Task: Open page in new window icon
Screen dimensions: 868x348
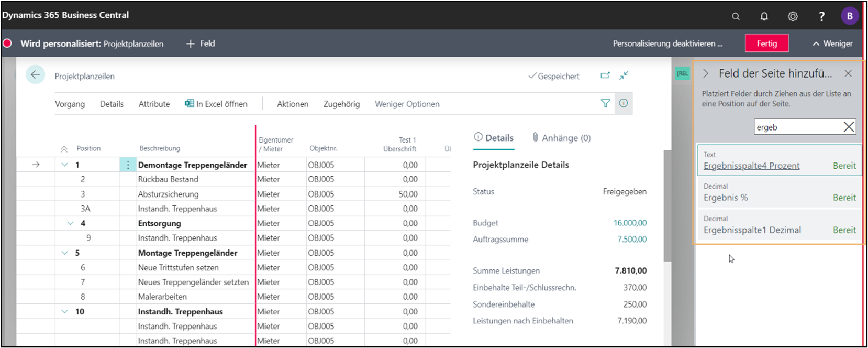Action: coord(605,75)
